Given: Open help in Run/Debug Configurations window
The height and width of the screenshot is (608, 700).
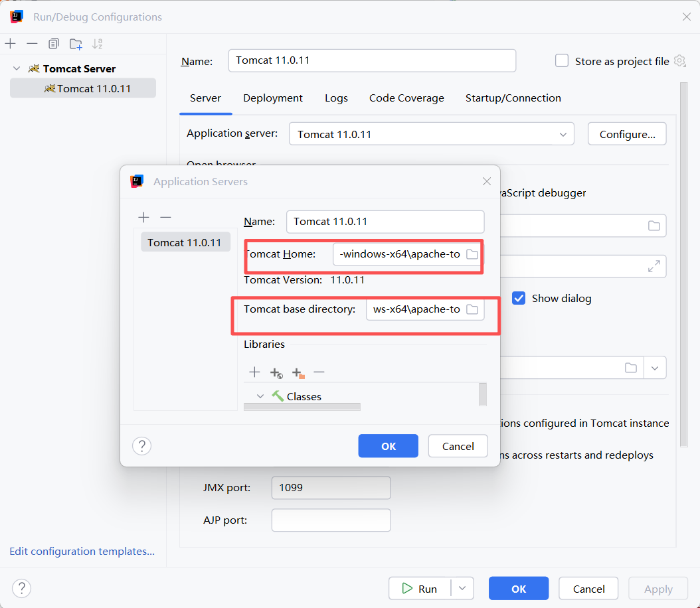Looking at the screenshot, I should [x=21, y=588].
